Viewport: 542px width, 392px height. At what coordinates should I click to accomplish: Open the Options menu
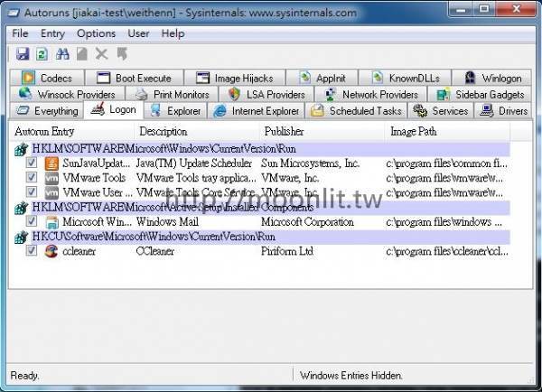(96, 33)
